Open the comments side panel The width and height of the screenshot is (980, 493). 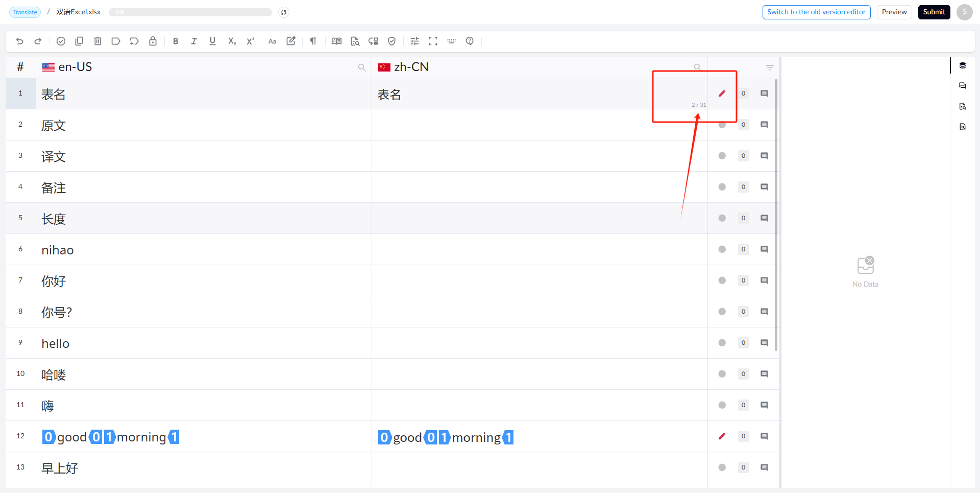[963, 86]
